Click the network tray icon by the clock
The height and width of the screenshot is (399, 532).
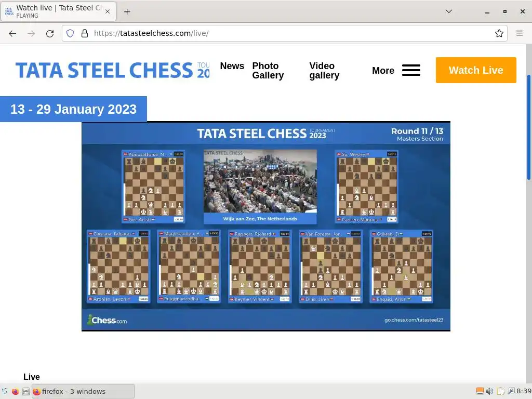tap(511, 391)
